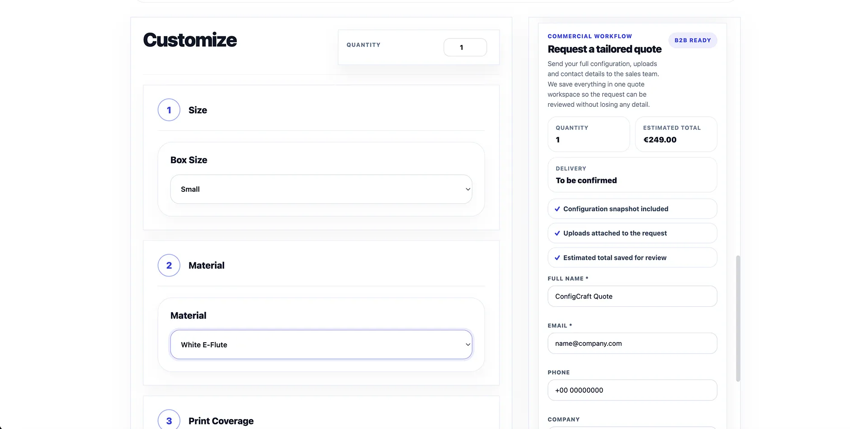Click the quote panel vertical scrollbar
Image resolution: width=868 pixels, height=429 pixels.
pos(738,319)
